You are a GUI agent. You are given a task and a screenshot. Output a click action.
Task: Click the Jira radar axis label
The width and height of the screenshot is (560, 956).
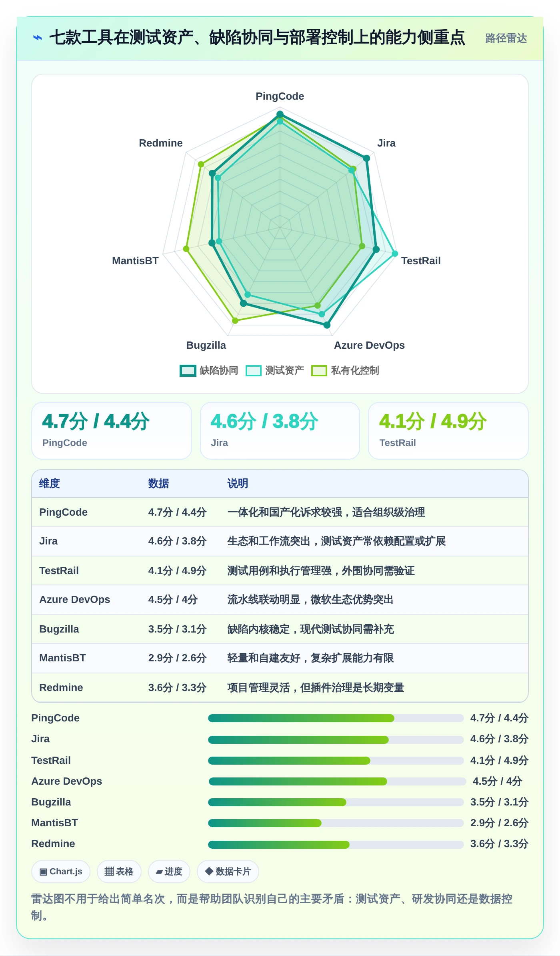386,143
